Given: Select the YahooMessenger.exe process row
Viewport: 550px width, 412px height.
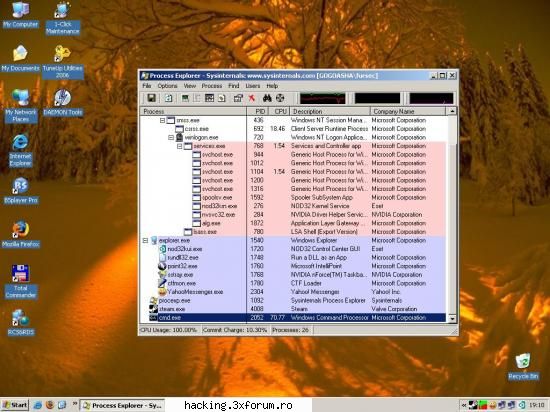Looking at the screenshot, I should coord(293,292).
